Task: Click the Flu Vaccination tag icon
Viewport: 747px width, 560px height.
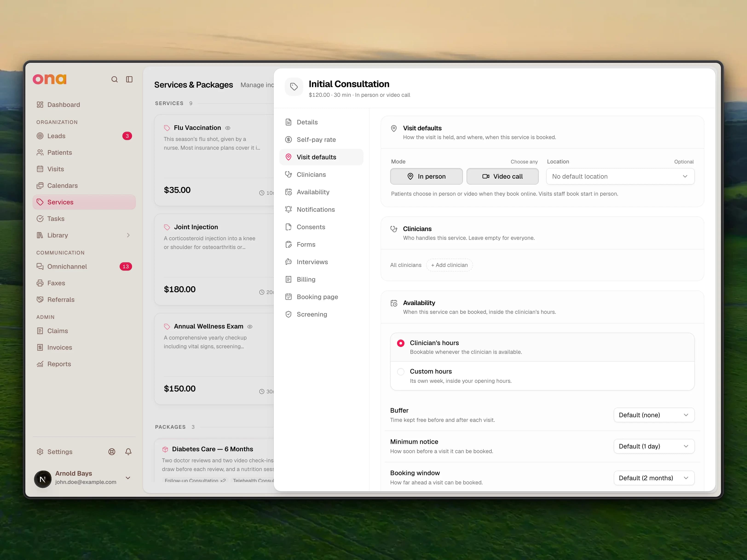Action: coord(167,128)
